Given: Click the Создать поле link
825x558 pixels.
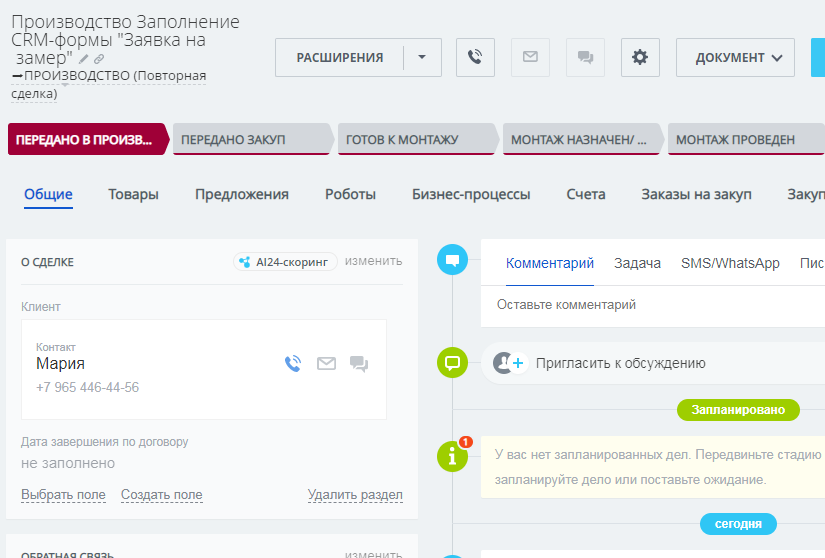Looking at the screenshot, I should (161, 495).
